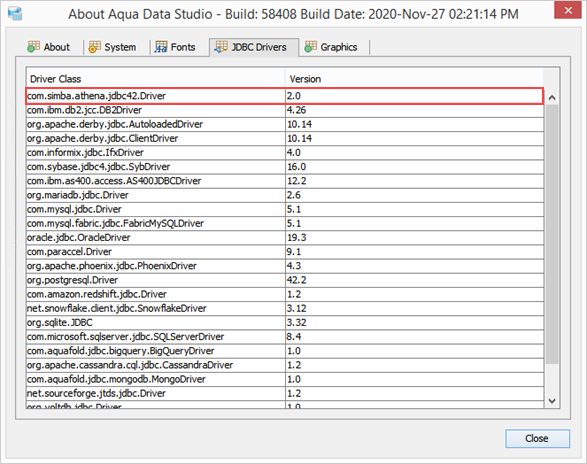Select org.mariadb.jdbc.Driver row
Image resolution: width=587 pixels, height=464 pixels.
[x=285, y=195]
